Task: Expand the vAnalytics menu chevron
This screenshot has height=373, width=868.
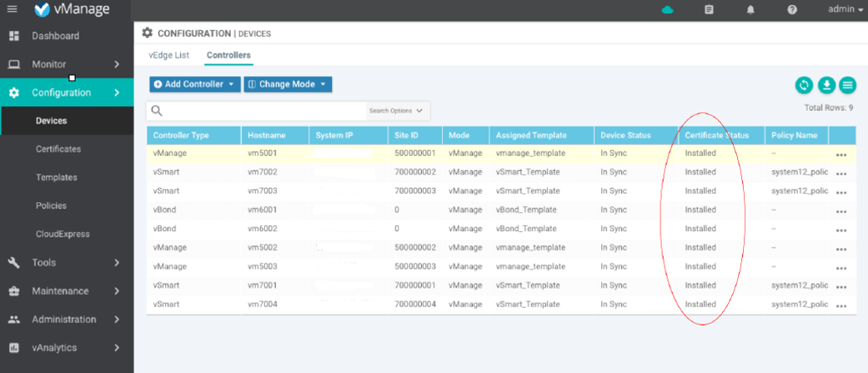Action: (117, 348)
